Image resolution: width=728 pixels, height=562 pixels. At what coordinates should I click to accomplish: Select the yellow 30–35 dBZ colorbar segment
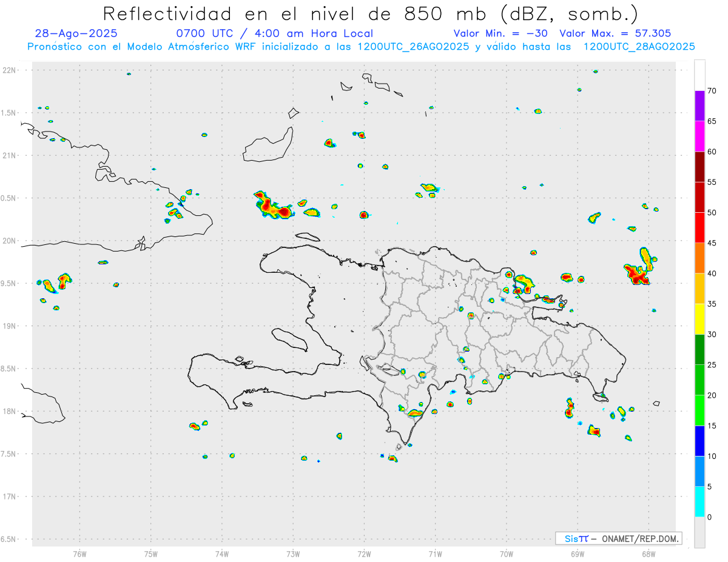(699, 319)
